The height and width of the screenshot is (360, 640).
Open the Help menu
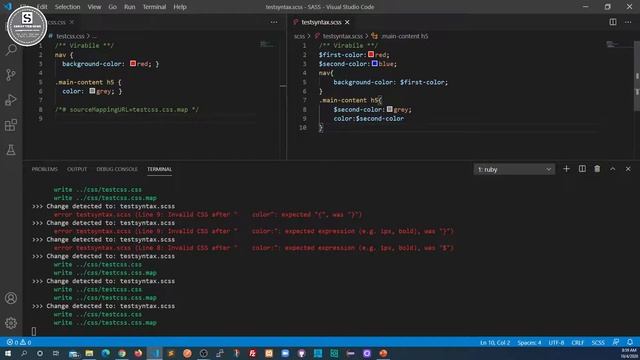click(x=180, y=7)
